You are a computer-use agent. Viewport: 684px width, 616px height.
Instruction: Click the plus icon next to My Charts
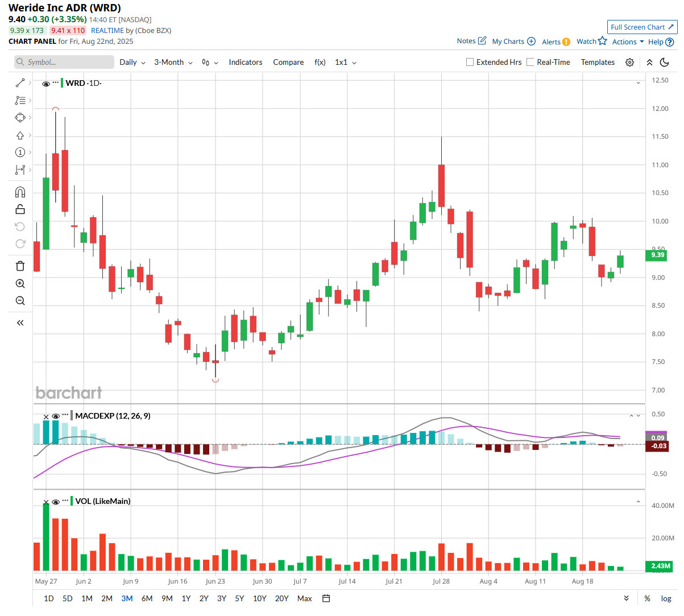(x=531, y=41)
